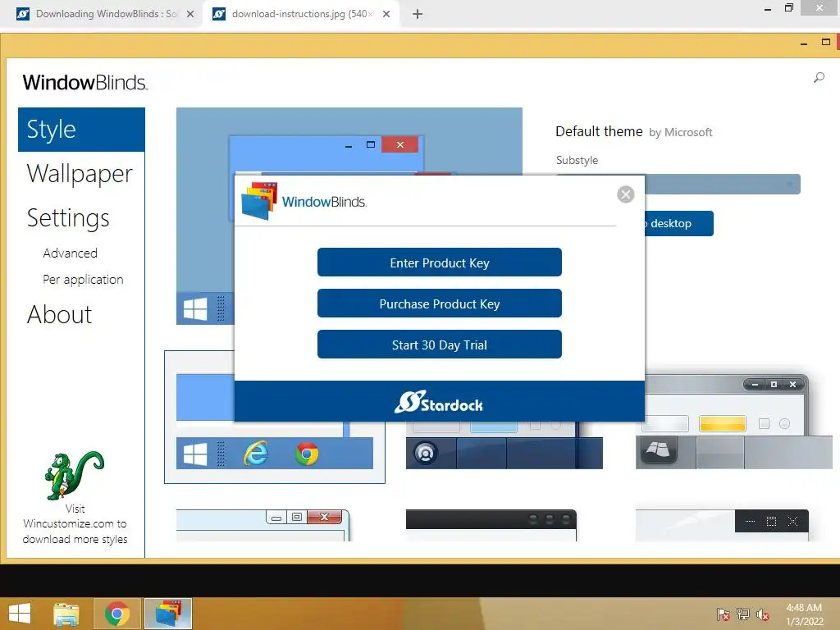Select the default Windows theme thumbnail with IE icon
This screenshot has width=840, height=630.
[x=274, y=417]
